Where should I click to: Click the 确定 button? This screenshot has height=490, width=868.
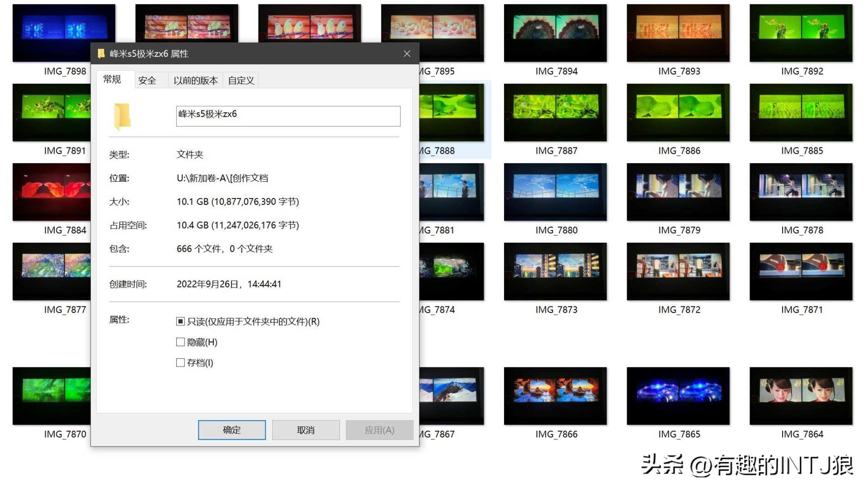231,430
